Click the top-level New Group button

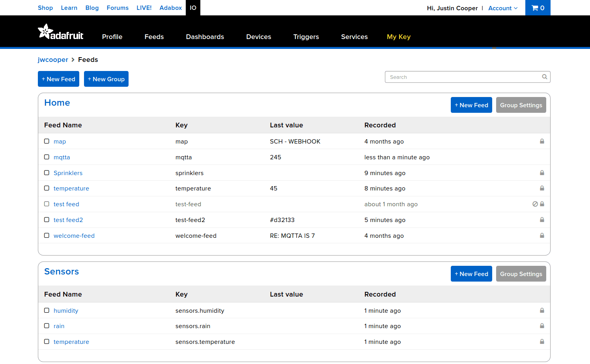tap(106, 79)
